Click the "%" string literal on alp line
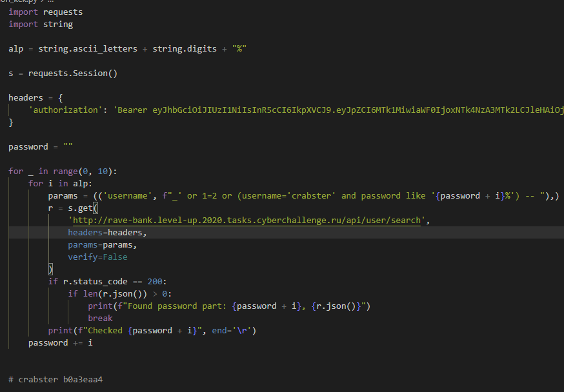This screenshot has height=392, width=564. click(239, 49)
